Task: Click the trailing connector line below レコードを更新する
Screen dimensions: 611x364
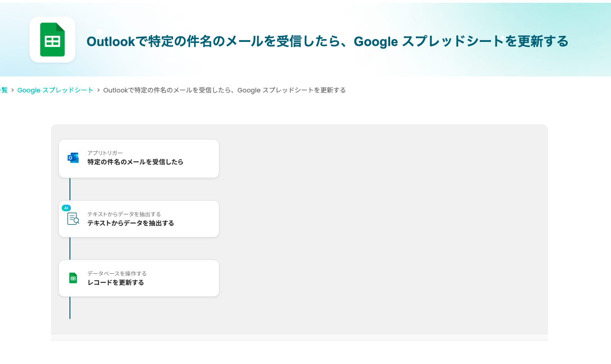Action: (70, 308)
